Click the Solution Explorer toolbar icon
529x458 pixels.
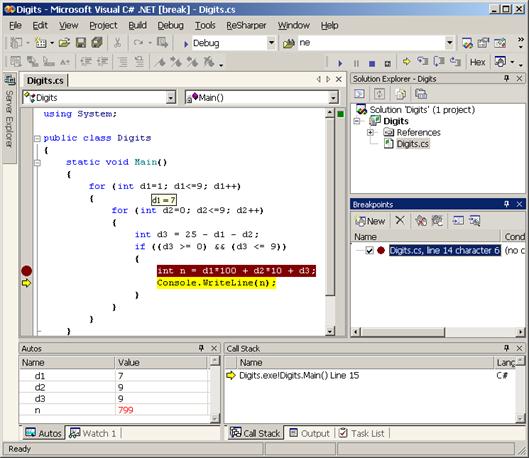467,43
